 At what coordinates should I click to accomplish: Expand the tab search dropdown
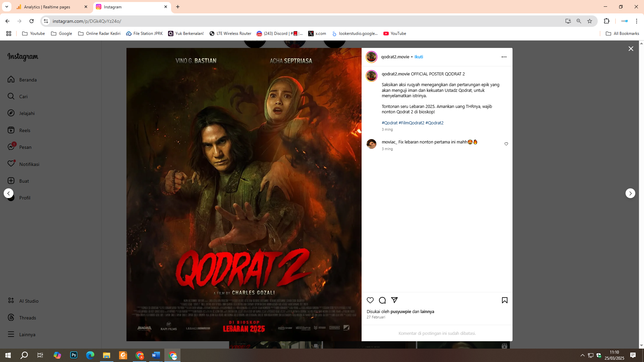(6, 7)
